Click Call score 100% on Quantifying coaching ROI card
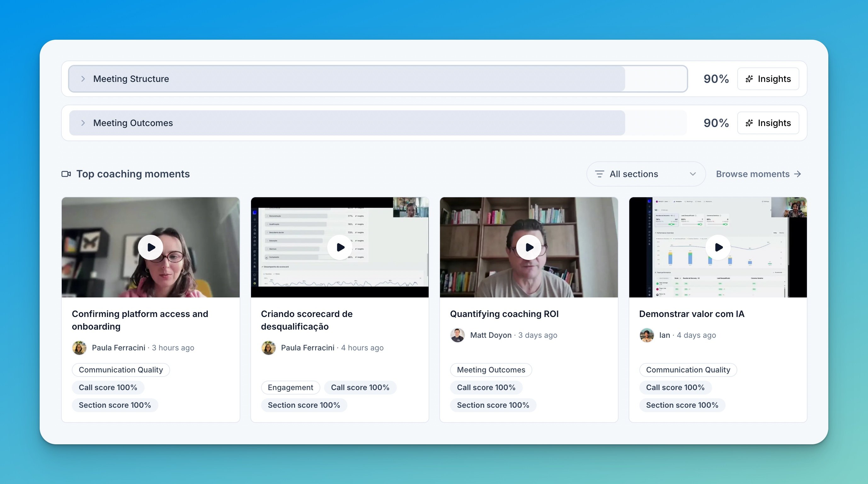This screenshot has width=868, height=484. [x=486, y=388]
